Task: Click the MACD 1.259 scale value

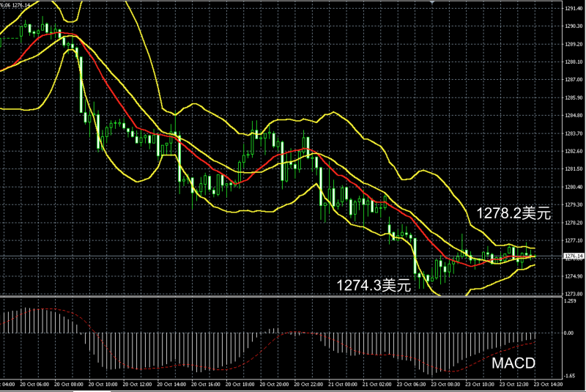Action: point(570,300)
